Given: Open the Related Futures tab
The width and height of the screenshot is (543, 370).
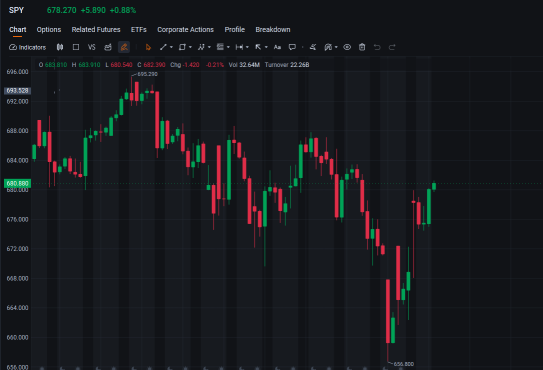Looking at the screenshot, I should point(96,30).
